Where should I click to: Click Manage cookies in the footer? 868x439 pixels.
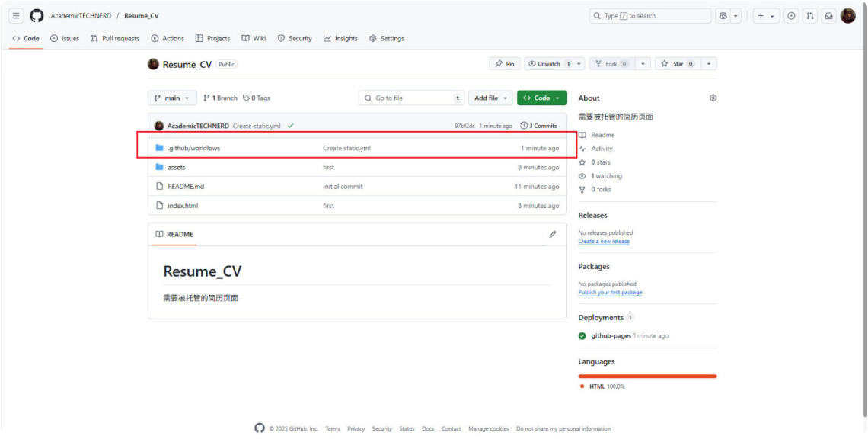point(488,429)
